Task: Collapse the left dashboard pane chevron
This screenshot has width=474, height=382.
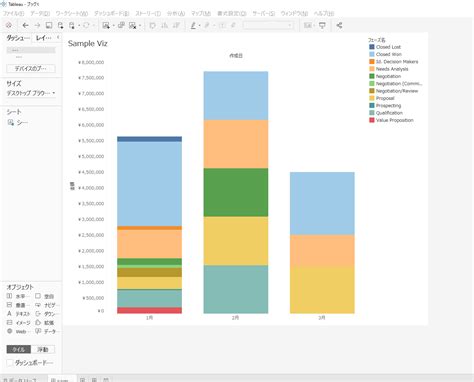Action: pyautogui.click(x=58, y=37)
